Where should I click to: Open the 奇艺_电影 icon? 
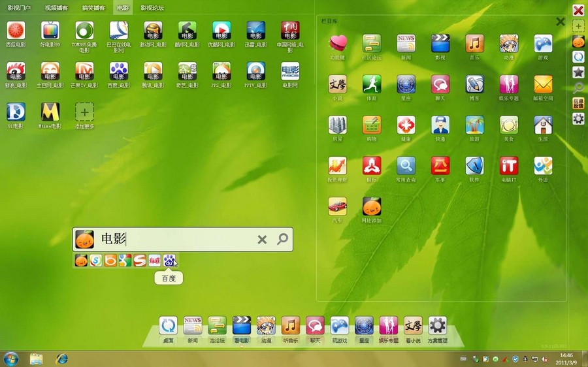pos(187,71)
